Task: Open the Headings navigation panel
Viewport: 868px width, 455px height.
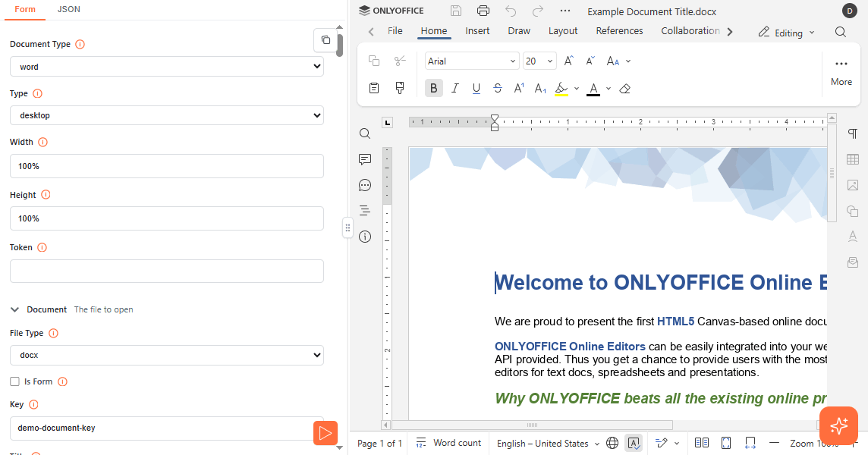Action: tap(365, 211)
